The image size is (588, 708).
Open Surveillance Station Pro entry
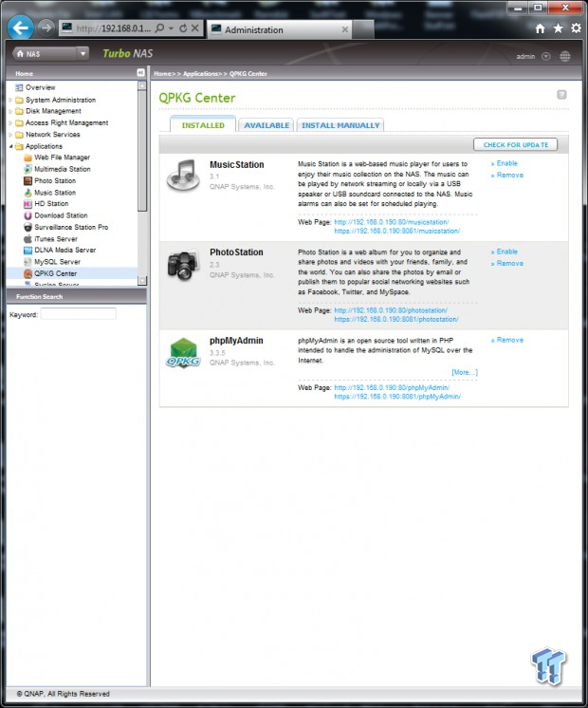coord(71,227)
